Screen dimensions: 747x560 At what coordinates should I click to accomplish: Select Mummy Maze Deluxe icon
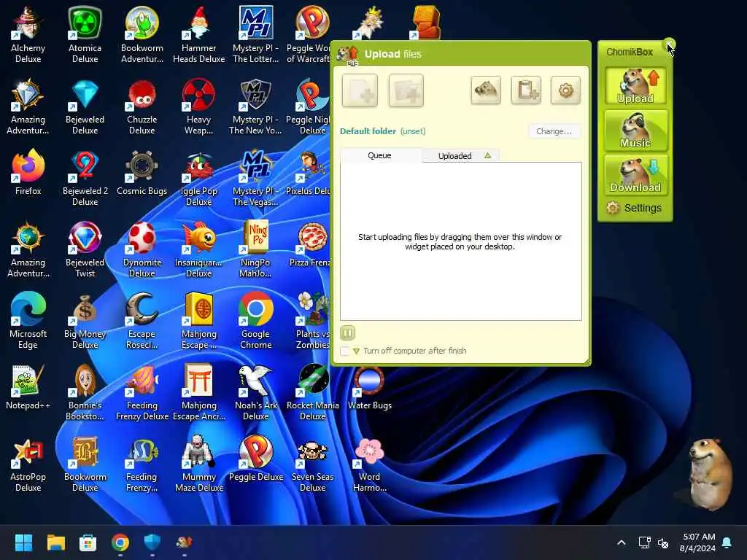click(x=198, y=464)
